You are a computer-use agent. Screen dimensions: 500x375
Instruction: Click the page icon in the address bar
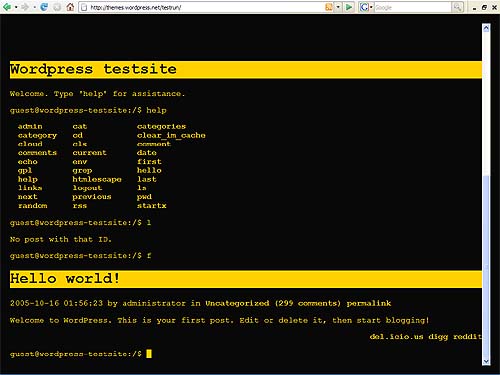point(85,7)
